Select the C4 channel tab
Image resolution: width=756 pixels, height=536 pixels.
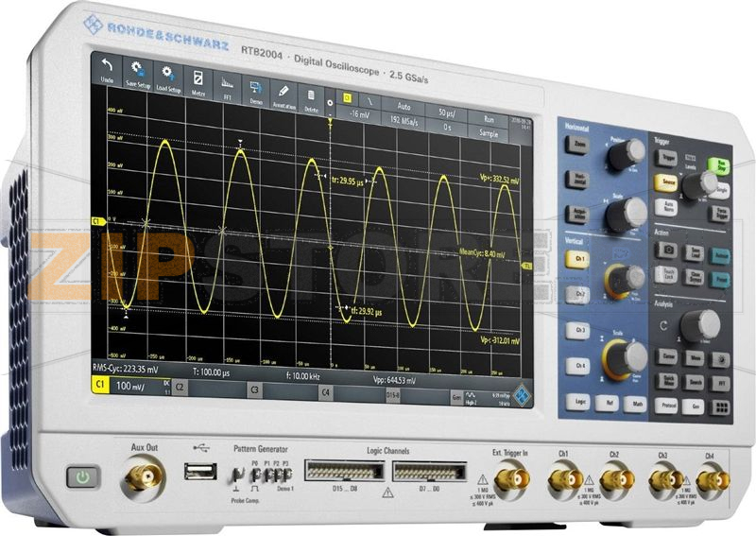click(325, 392)
